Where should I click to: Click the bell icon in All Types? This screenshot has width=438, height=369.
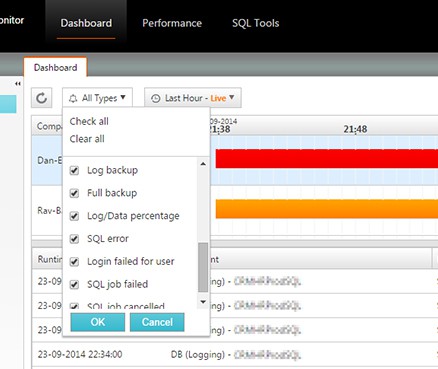coord(73,98)
